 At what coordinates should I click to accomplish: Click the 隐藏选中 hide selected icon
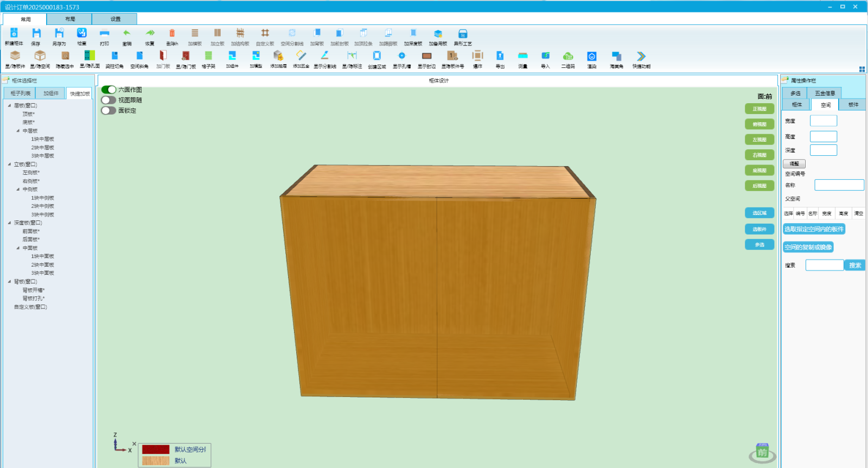pyautogui.click(x=65, y=55)
